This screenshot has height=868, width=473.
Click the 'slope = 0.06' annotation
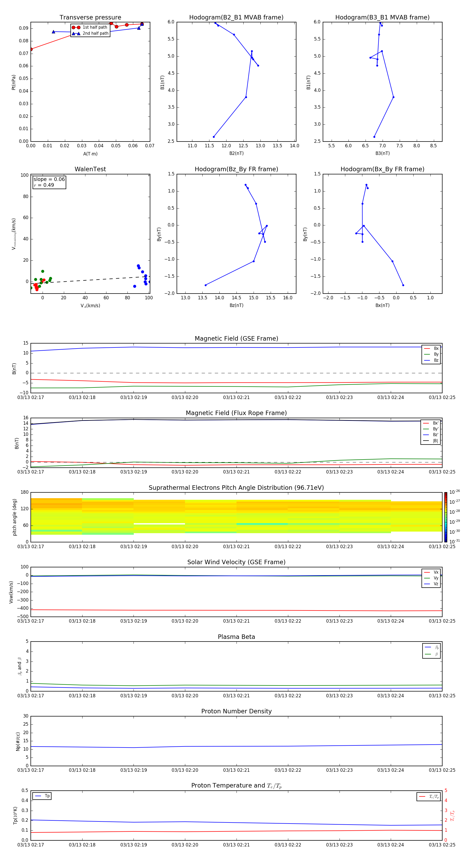(49, 179)
